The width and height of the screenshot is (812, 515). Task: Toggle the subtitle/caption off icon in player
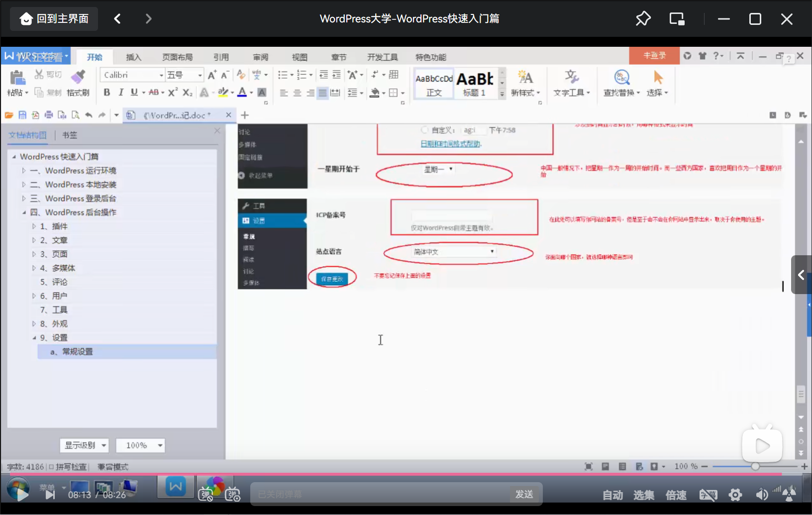[708, 495]
